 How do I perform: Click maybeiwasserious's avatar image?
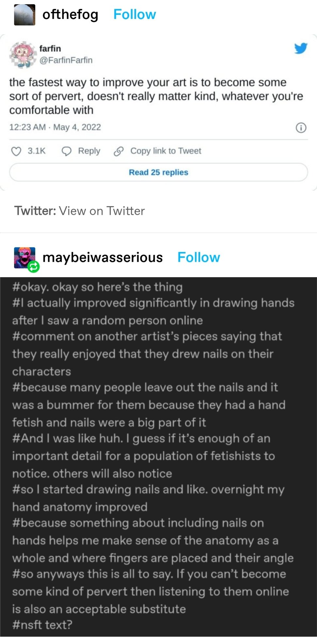pyautogui.click(x=24, y=257)
